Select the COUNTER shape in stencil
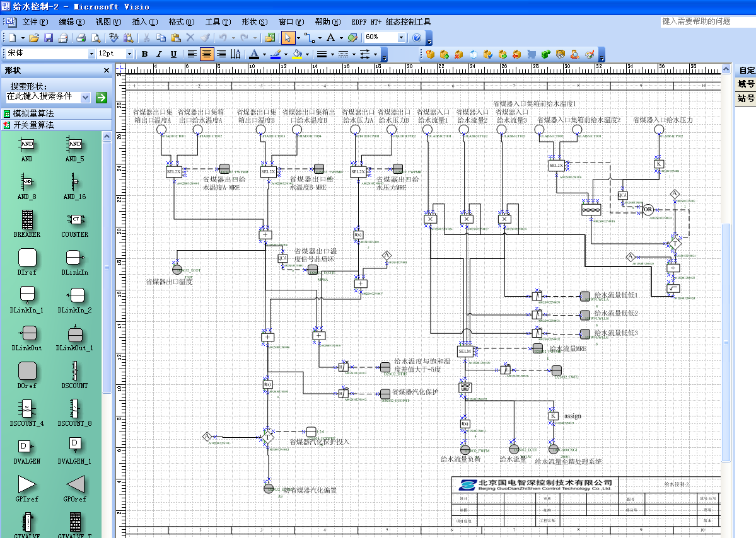756x538 pixels. [75, 225]
